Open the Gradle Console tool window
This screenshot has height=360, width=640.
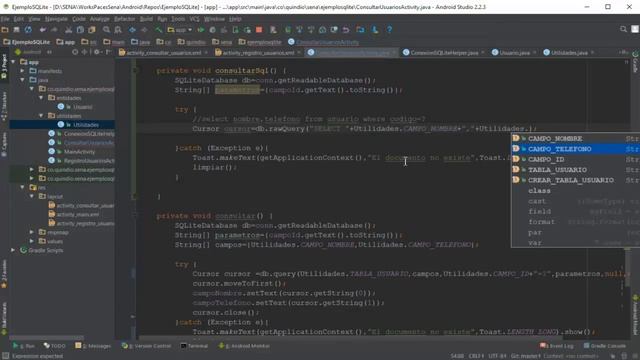[x=604, y=346]
